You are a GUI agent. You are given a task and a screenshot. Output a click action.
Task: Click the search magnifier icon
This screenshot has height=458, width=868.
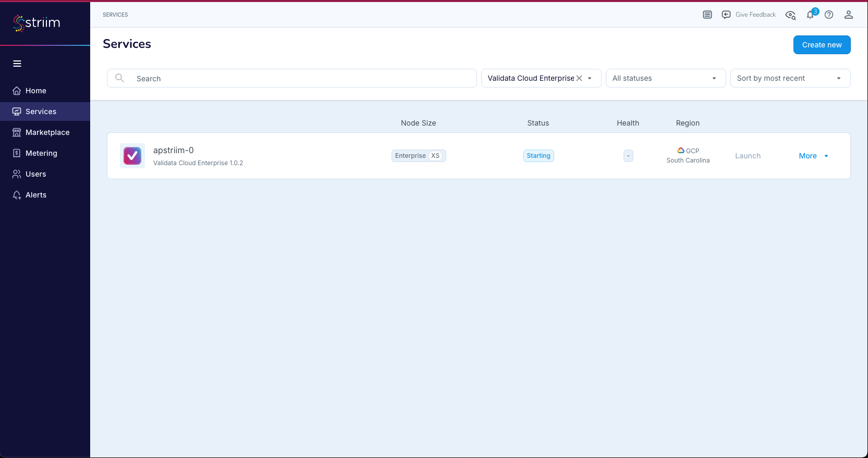[x=120, y=78]
